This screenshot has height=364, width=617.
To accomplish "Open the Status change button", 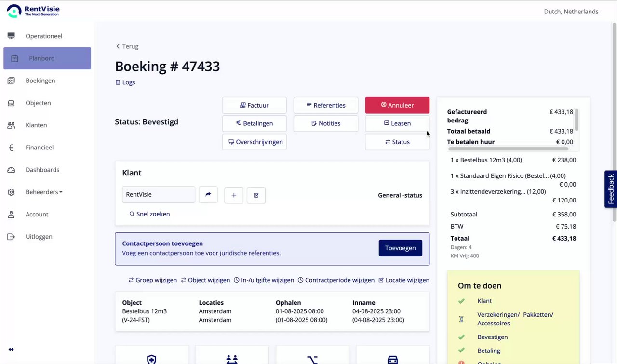I will pyautogui.click(x=397, y=142).
